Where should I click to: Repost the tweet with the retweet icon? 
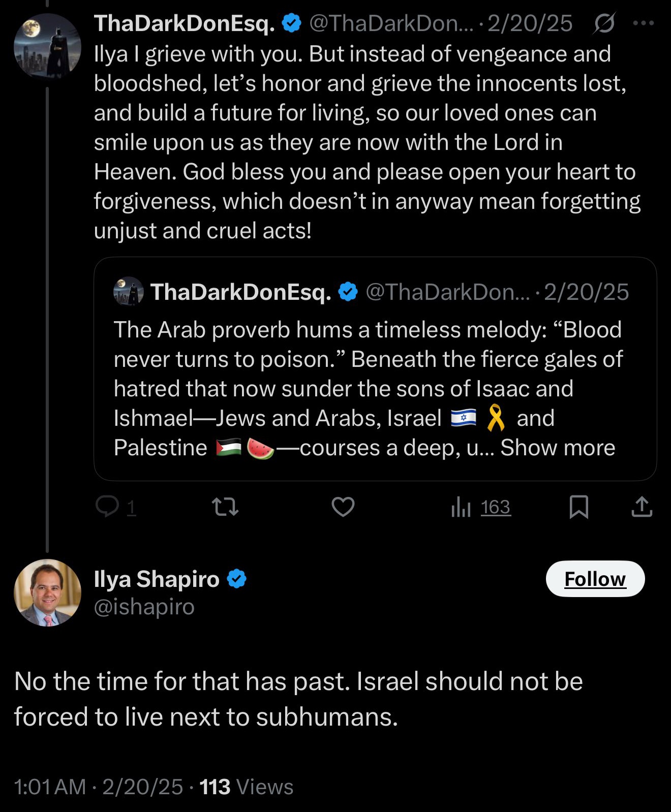225,507
